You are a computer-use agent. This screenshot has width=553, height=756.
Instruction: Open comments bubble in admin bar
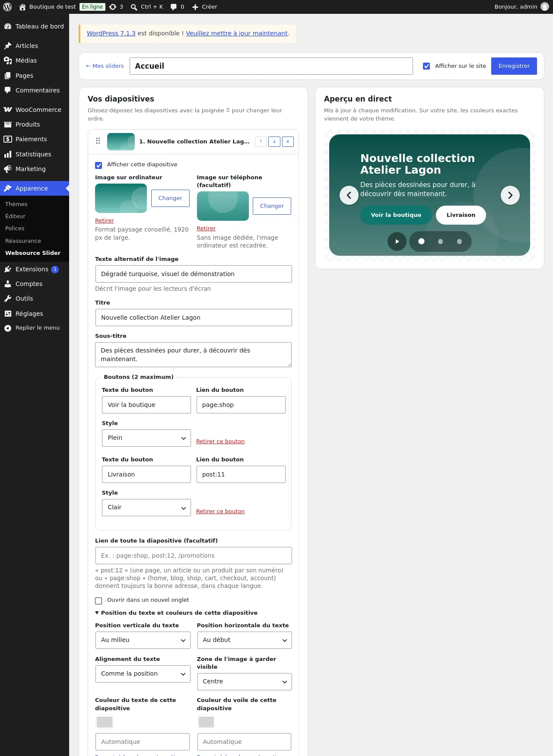point(174,7)
